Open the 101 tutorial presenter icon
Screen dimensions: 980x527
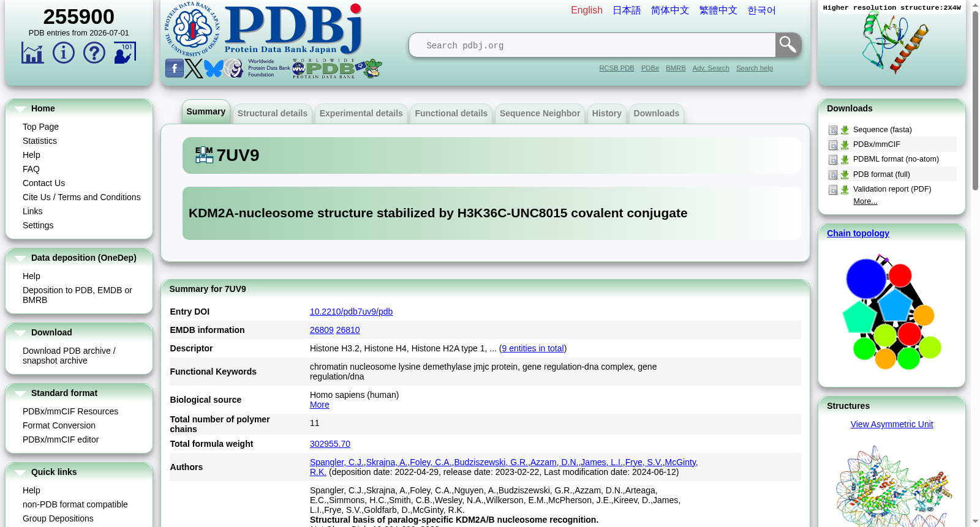point(124,53)
